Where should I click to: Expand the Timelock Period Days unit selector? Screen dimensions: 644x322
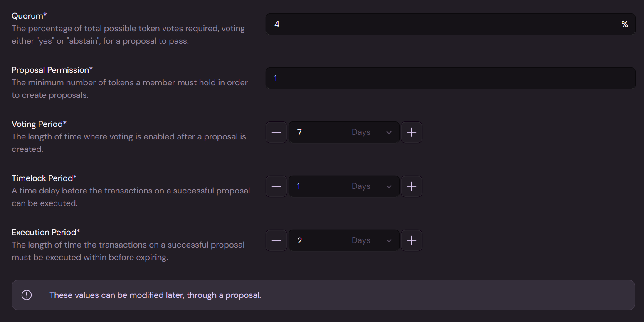pos(371,186)
